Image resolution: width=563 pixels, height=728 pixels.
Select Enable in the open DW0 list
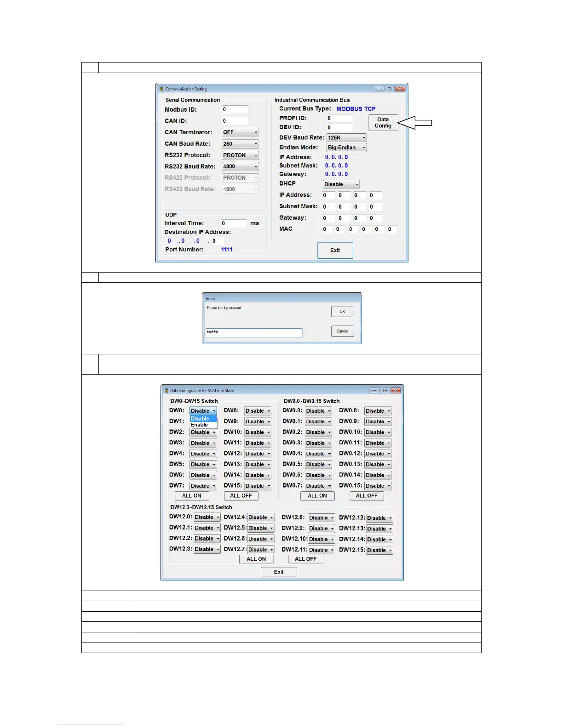click(203, 425)
